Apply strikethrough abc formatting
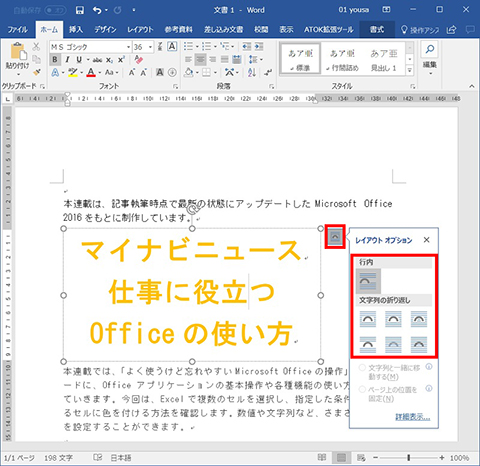The image size is (480, 466). point(97,60)
